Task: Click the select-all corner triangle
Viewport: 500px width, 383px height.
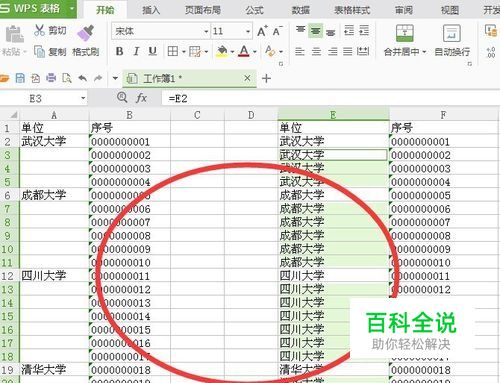Action: point(13,115)
